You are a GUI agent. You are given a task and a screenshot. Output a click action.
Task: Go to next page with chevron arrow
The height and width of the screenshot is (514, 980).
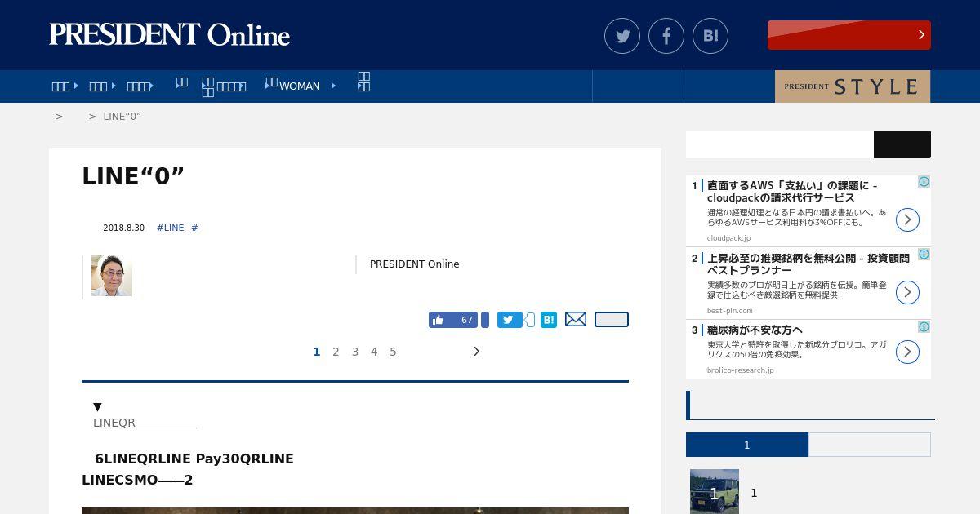pos(477,352)
